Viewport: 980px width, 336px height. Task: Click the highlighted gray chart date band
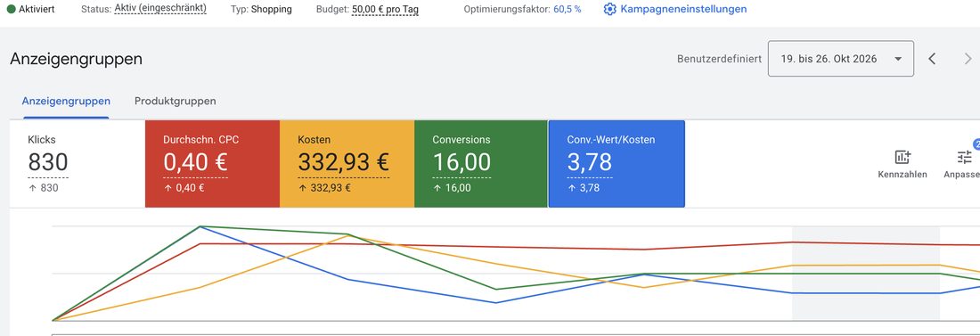[x=866, y=274]
